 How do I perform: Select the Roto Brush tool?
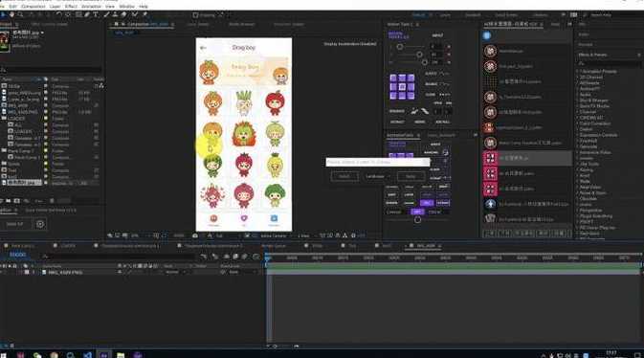point(134,14)
